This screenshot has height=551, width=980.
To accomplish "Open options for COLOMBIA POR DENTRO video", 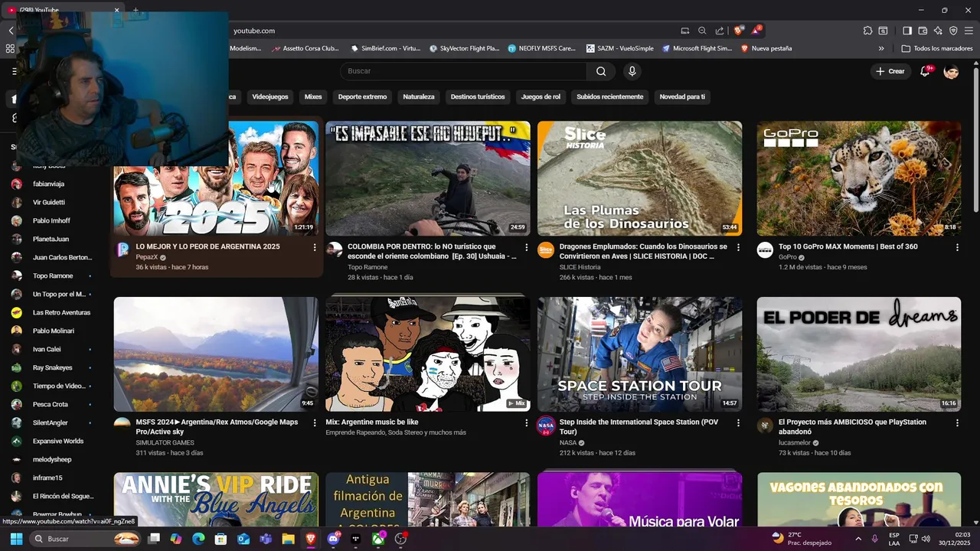I will tap(526, 247).
